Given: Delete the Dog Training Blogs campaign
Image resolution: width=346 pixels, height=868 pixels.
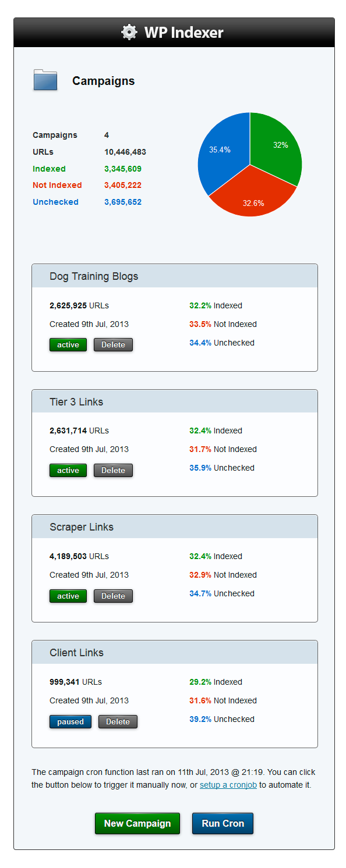Looking at the screenshot, I should coord(113,344).
